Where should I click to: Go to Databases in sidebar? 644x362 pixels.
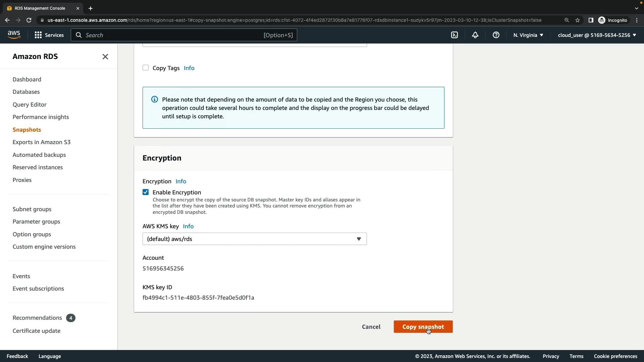click(26, 92)
